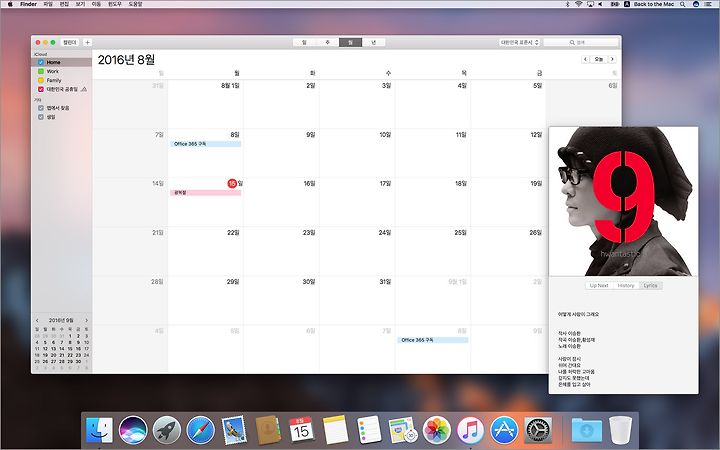Viewport: 720px width, 450px height.
Task: Go to previous month with left arrow
Action: coord(585,59)
